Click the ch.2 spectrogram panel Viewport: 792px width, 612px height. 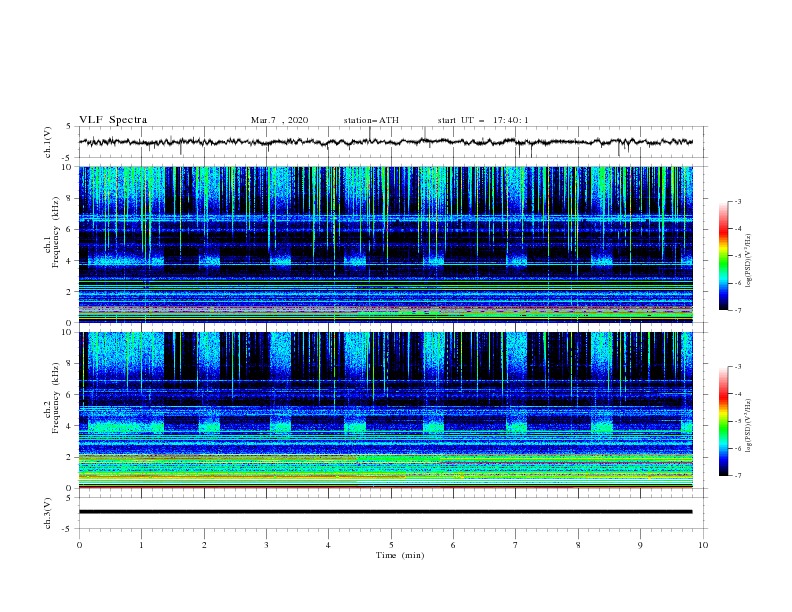click(x=386, y=410)
